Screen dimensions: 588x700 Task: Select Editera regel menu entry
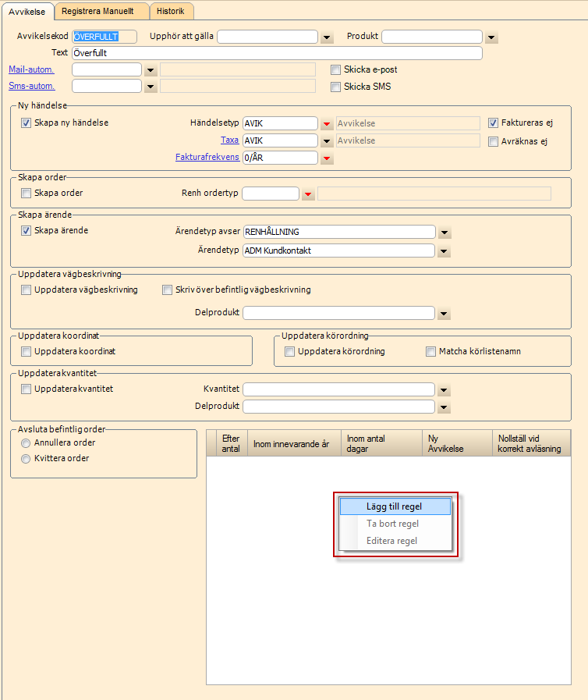coord(395,541)
